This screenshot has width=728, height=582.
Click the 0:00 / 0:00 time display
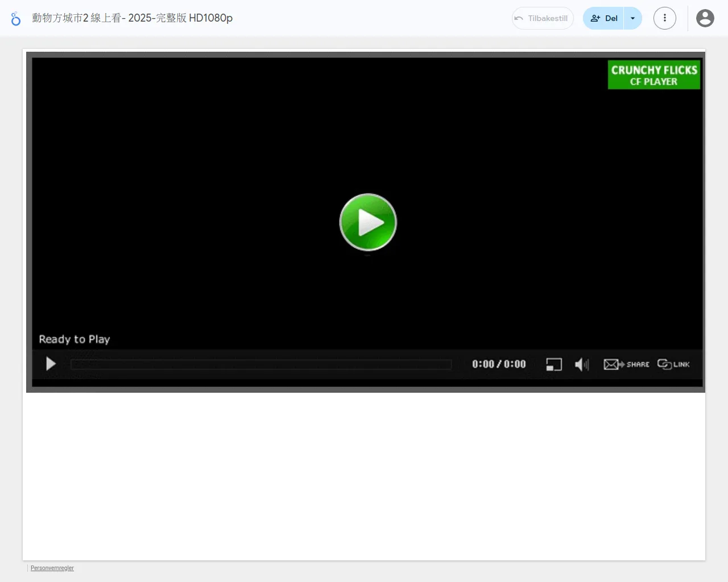(x=499, y=364)
